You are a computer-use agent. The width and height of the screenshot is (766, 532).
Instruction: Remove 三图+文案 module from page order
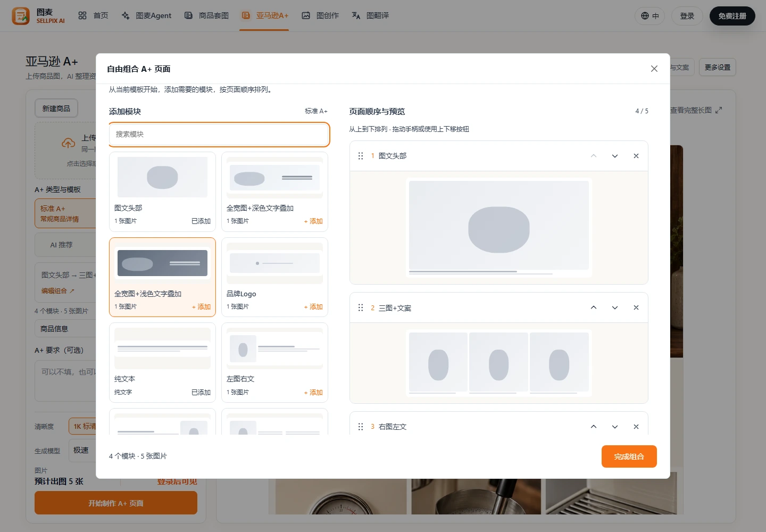(x=636, y=307)
